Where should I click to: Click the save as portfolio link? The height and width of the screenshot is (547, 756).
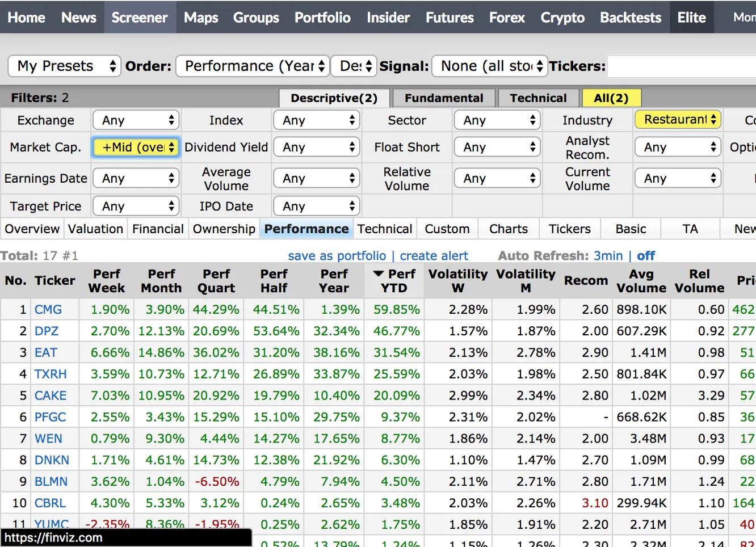337,256
